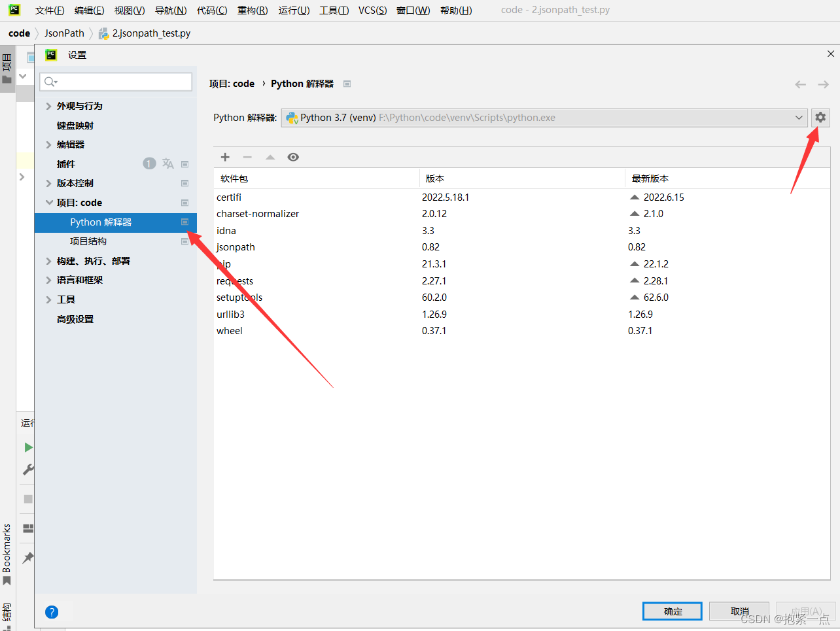This screenshot has width=840, height=631.
Task: Select the certifi package row
Action: point(521,197)
